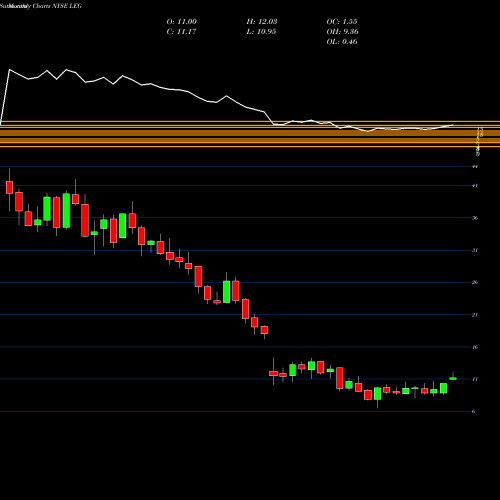Click the most recent small green candle at 11
500x500 pixels.
click(x=453, y=378)
